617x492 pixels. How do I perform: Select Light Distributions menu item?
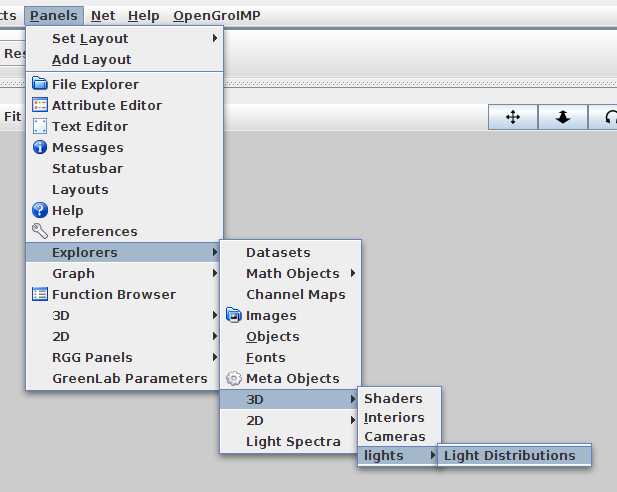(x=510, y=455)
